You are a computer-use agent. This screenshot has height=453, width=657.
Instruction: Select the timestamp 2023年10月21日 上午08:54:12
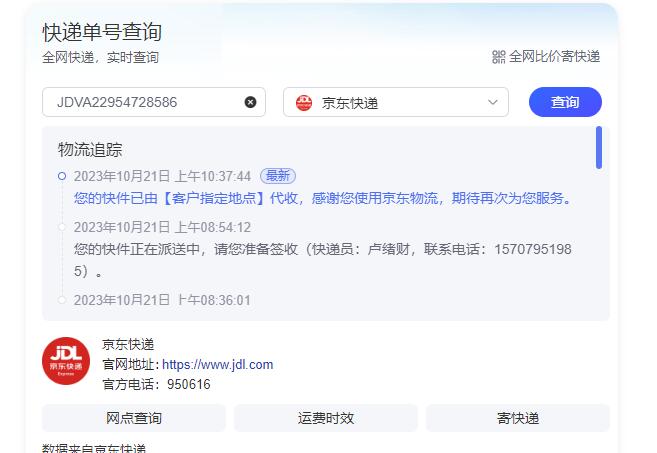162,227
